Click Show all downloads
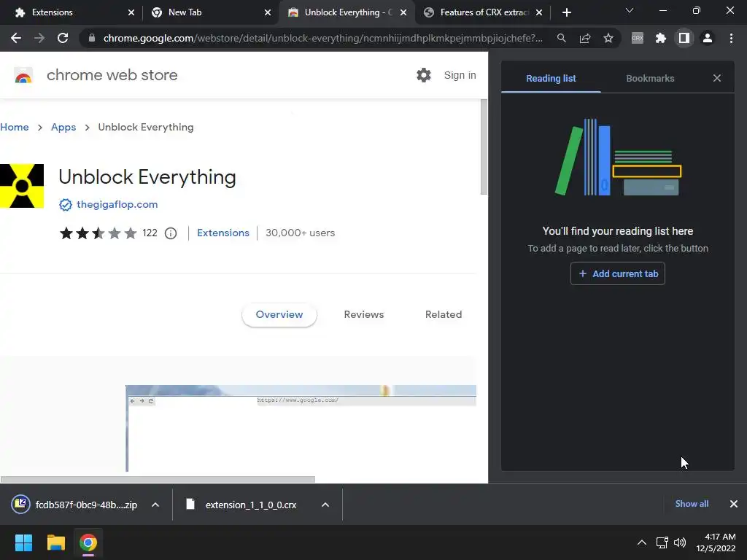747x560 pixels. click(692, 504)
